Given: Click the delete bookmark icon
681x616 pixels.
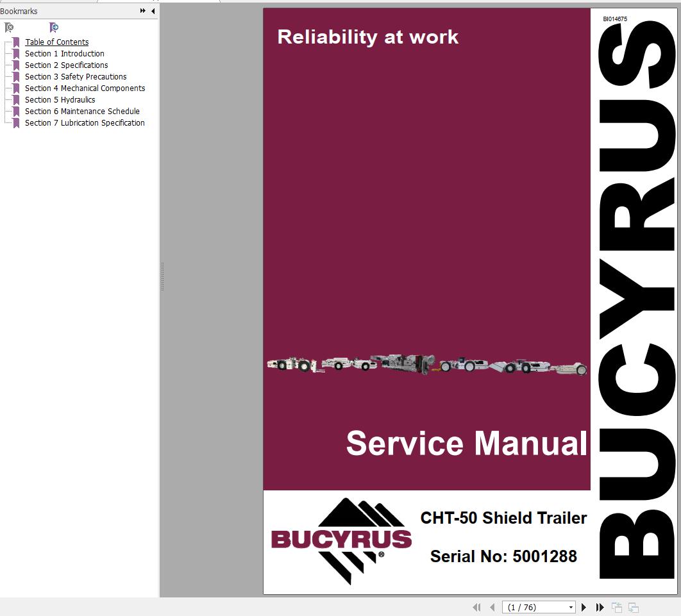Looking at the screenshot, I should 9,28.
